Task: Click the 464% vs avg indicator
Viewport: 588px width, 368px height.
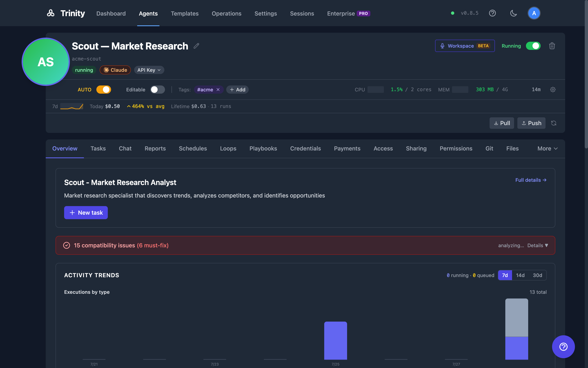Action: tap(146, 106)
